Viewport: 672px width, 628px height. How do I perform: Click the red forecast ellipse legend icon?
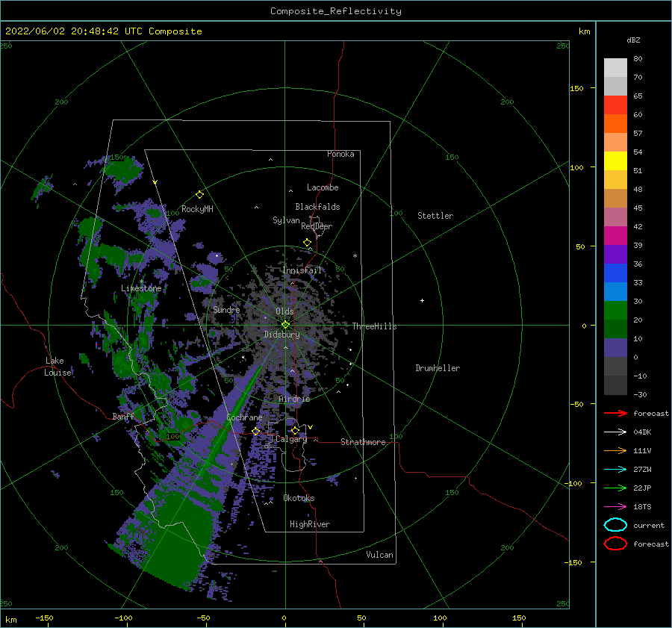615,544
